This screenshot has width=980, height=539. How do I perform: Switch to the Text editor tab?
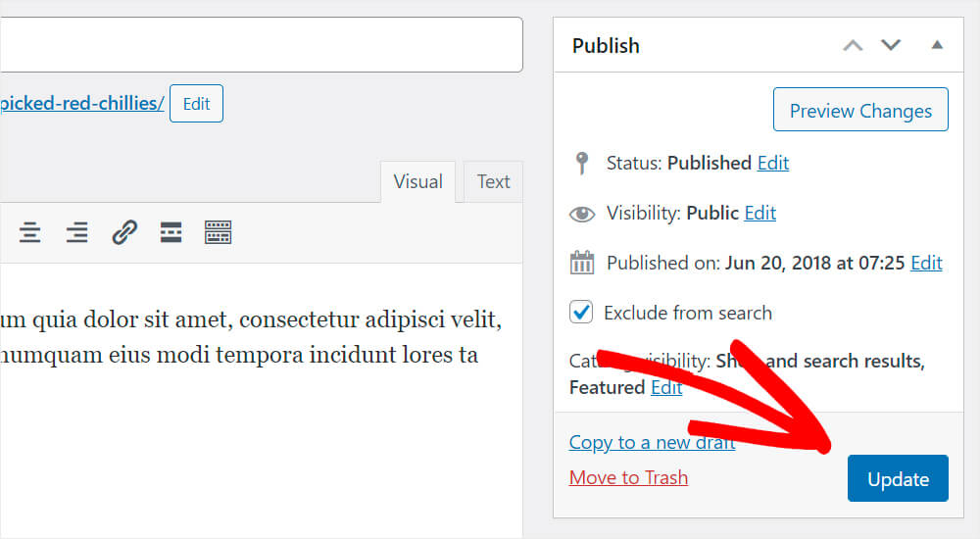[493, 182]
